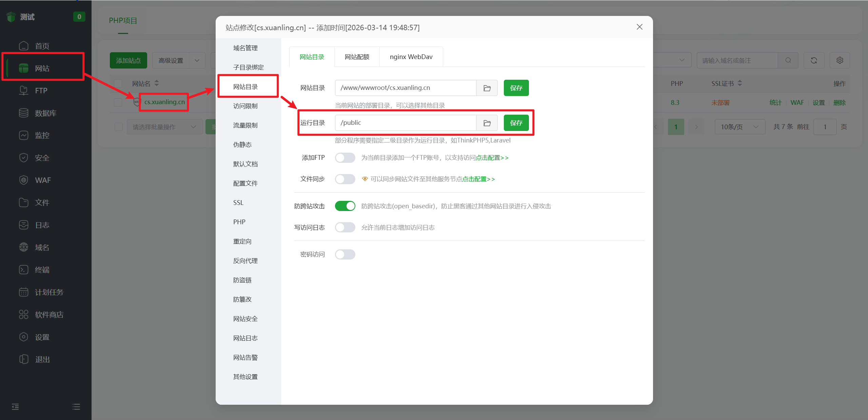Image resolution: width=868 pixels, height=420 pixels.
Task: Switch to the nginx WebDav tab
Action: coord(411,57)
